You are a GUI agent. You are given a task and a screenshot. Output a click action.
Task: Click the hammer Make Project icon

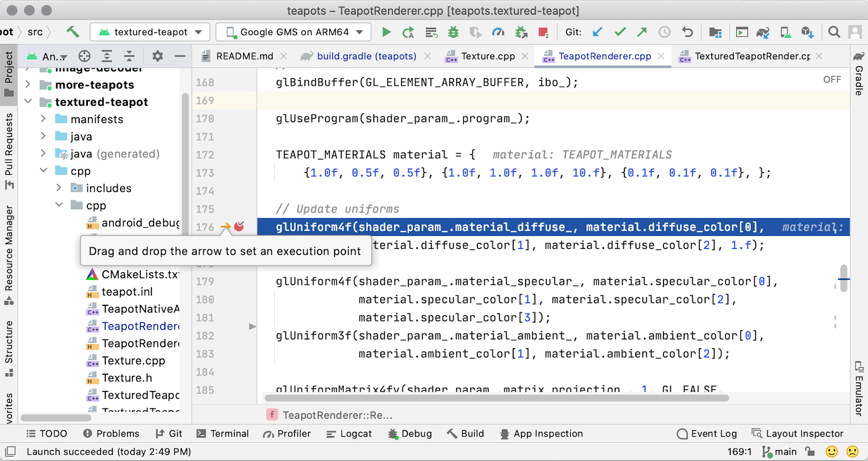click(x=73, y=32)
